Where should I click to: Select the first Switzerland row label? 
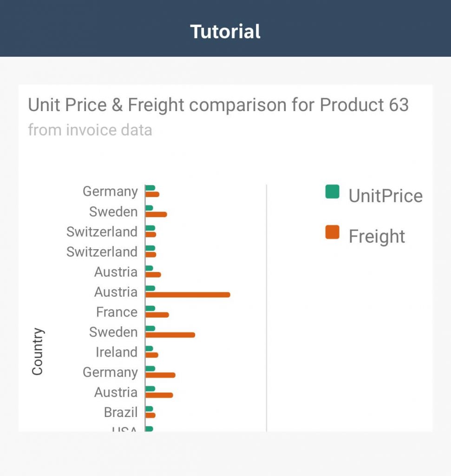102,231
